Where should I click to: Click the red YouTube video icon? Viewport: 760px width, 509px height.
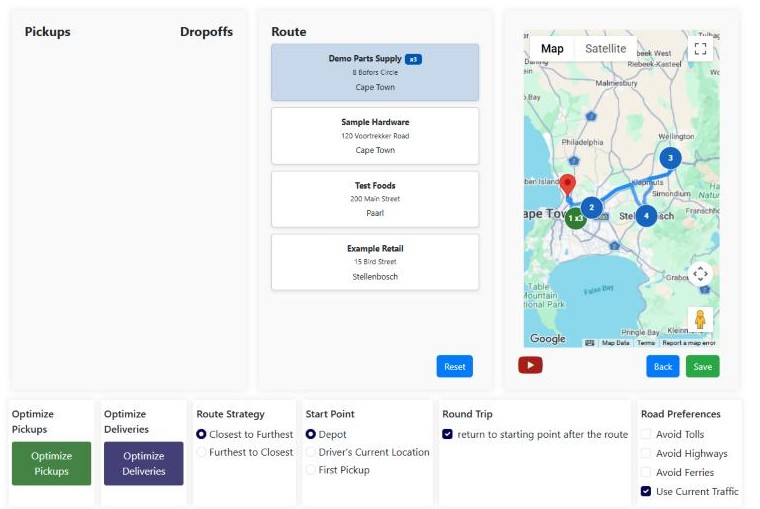(x=530, y=365)
